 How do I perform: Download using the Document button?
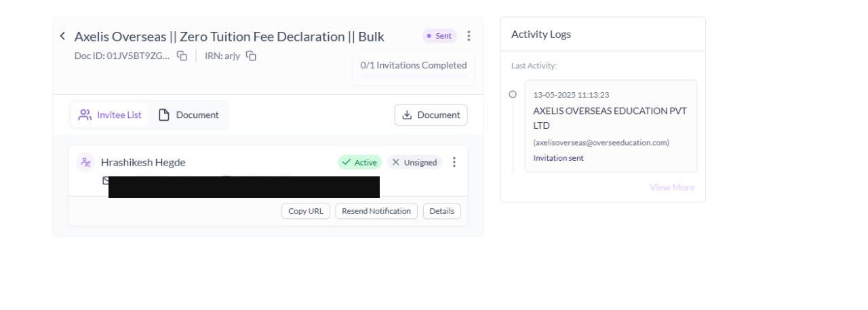[431, 115]
